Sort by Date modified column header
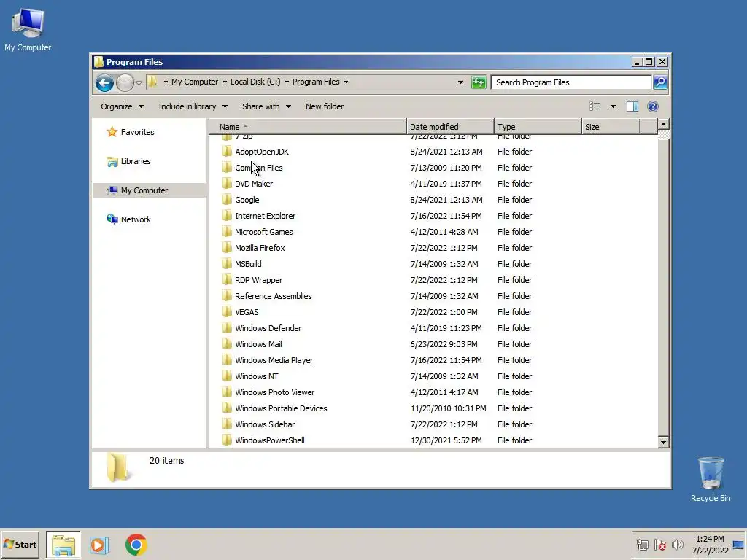This screenshot has width=747, height=560. pyautogui.click(x=450, y=127)
